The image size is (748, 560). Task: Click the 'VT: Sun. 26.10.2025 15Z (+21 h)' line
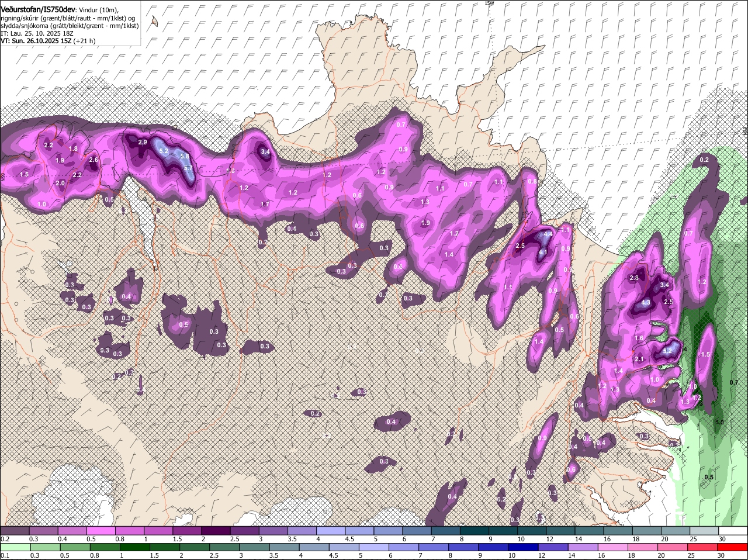[x=48, y=41]
